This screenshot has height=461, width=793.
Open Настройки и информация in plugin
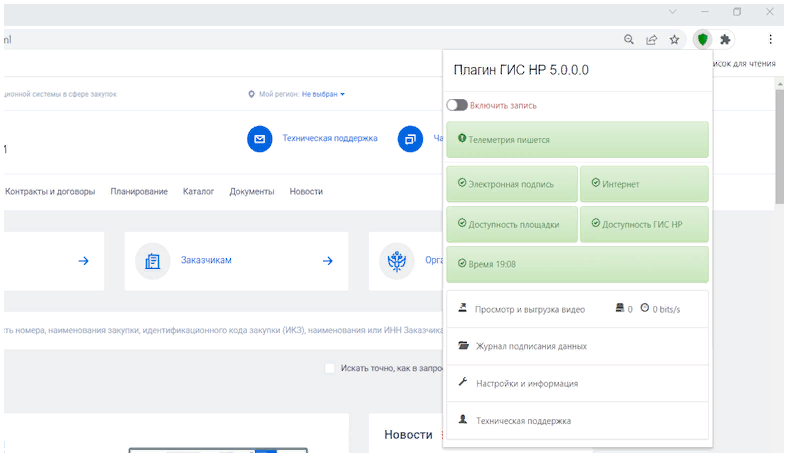[x=526, y=383]
